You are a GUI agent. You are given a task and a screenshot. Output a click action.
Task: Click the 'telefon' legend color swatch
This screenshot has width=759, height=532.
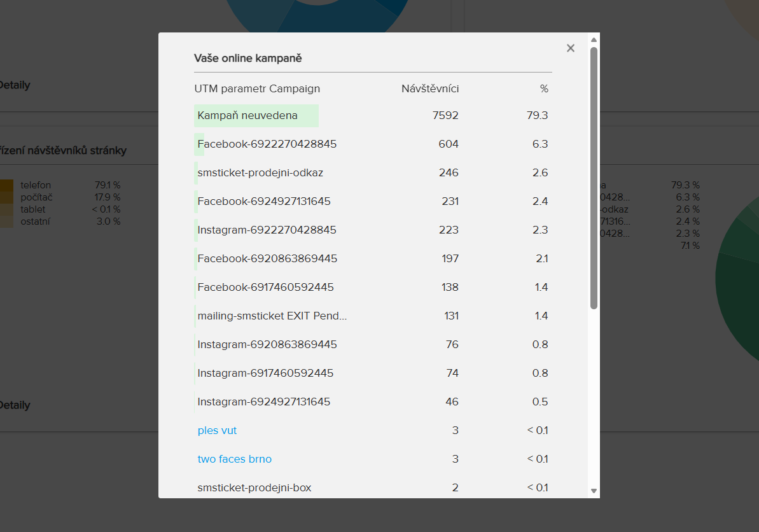click(6, 185)
